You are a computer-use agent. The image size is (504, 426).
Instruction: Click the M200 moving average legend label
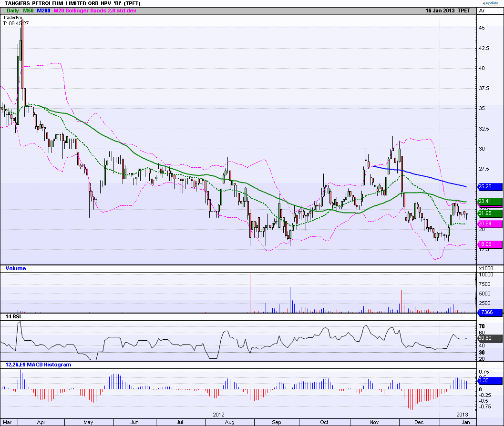coord(43,10)
